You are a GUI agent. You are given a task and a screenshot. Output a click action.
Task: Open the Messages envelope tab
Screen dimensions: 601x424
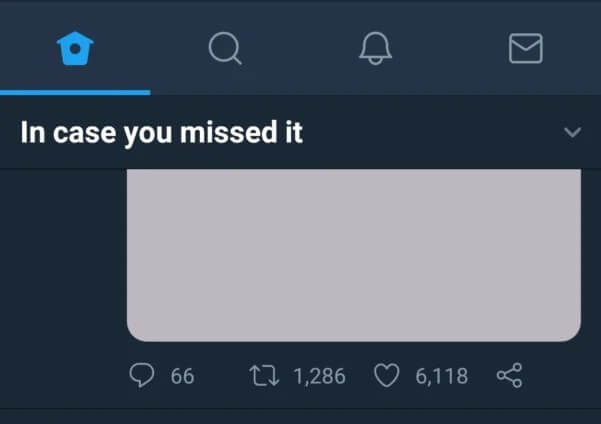[x=525, y=48]
